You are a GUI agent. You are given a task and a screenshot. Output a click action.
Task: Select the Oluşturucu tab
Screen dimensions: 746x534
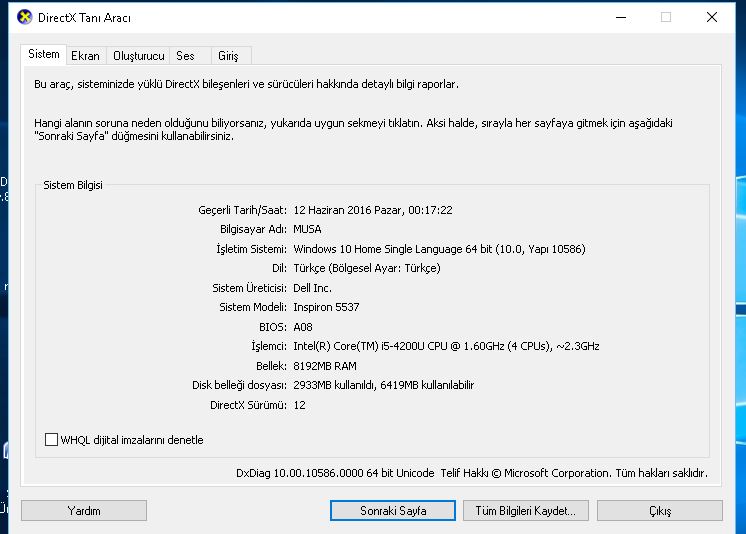(138, 56)
